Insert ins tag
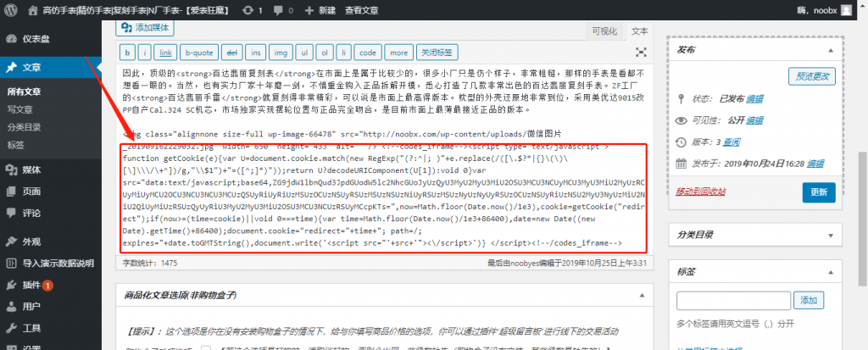868x350 pixels. [x=256, y=53]
